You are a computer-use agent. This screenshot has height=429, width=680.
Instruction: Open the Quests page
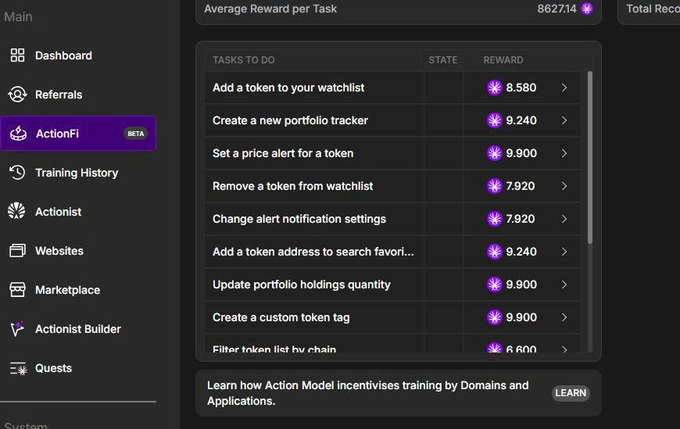[53, 368]
